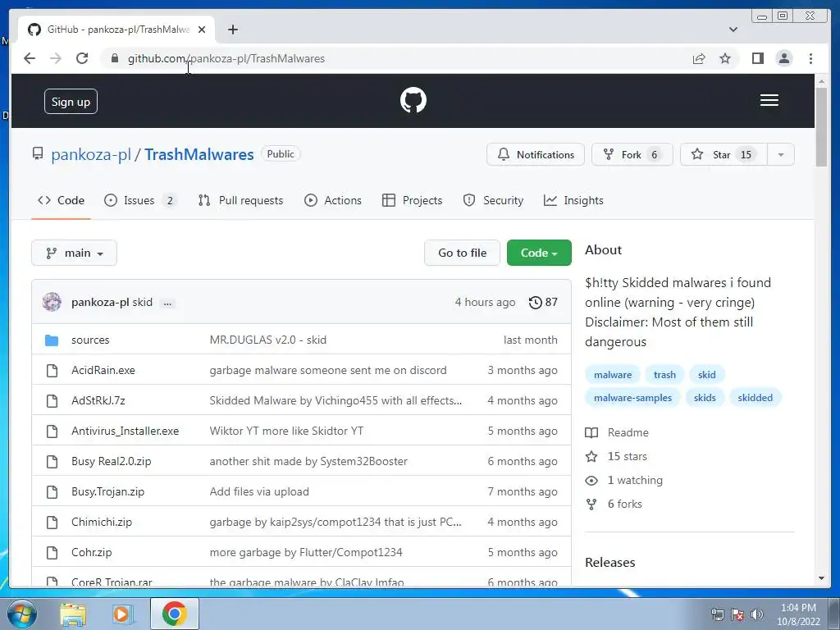Expand the Star lists dropdown arrow

click(781, 155)
